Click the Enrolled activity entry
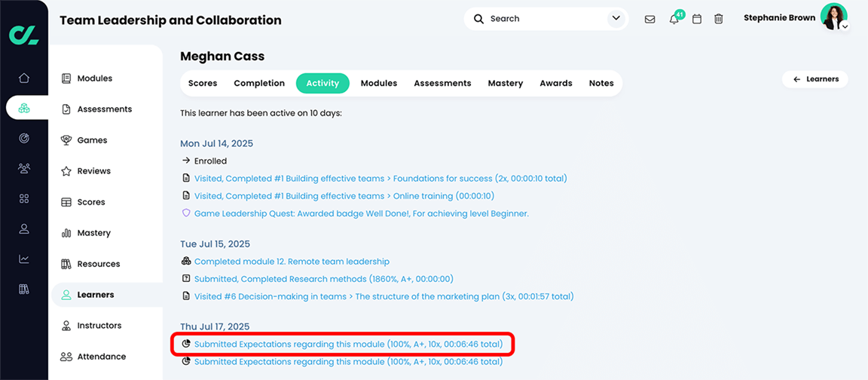The image size is (868, 380). coord(210,161)
